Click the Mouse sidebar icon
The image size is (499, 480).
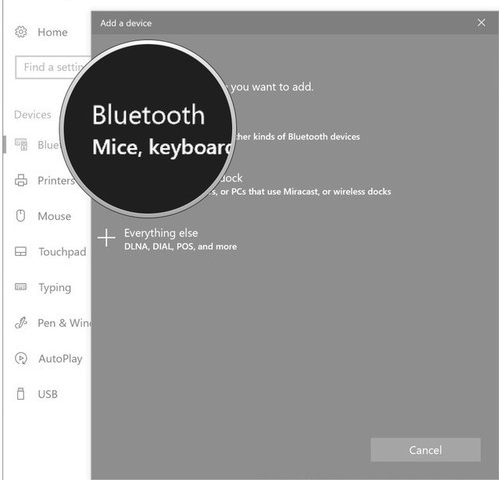coord(21,216)
